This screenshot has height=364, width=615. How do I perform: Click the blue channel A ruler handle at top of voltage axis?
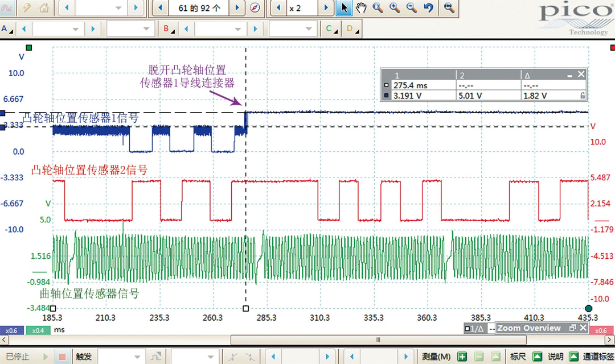(x=2, y=113)
